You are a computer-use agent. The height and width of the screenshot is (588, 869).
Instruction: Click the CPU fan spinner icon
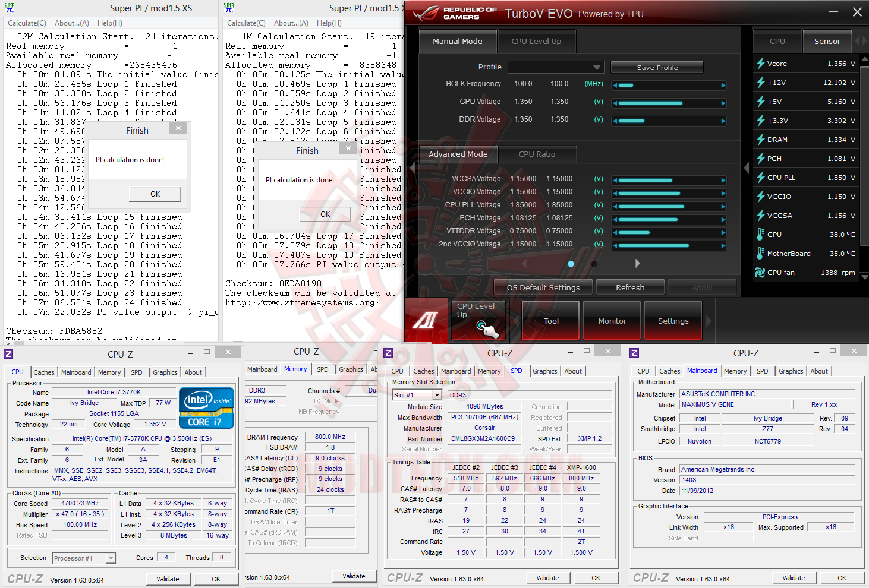click(x=760, y=273)
